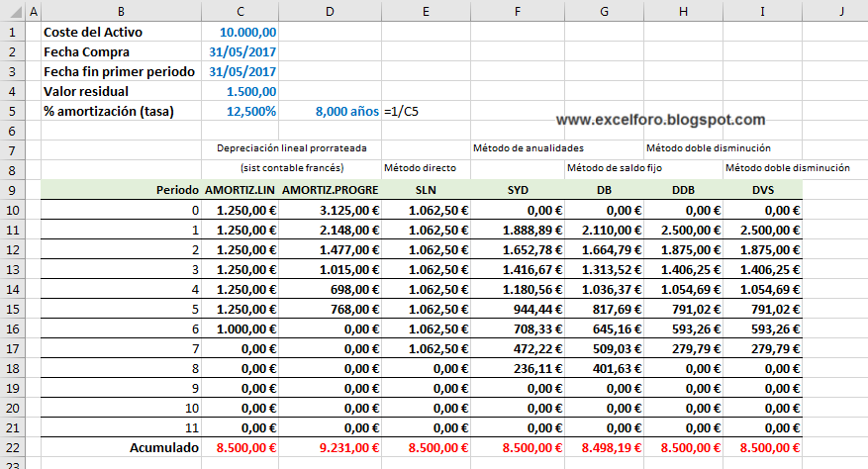This screenshot has width=868, height=469.
Task: Select row 9 header
Action: [x=12, y=191]
